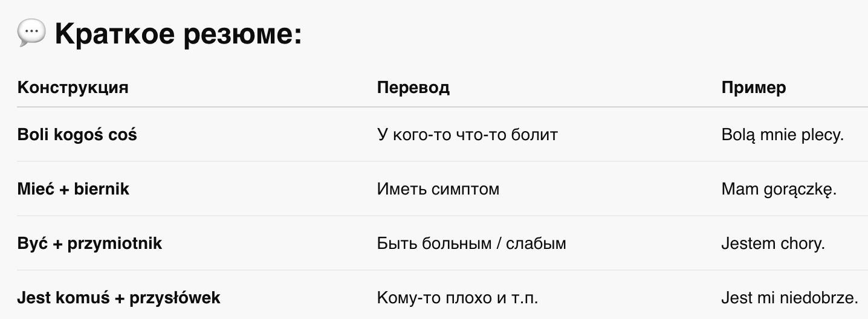Select the 'Jest komuś + przysłówek' cell
Image resolution: width=868 pixels, height=319 pixels.
tap(119, 298)
